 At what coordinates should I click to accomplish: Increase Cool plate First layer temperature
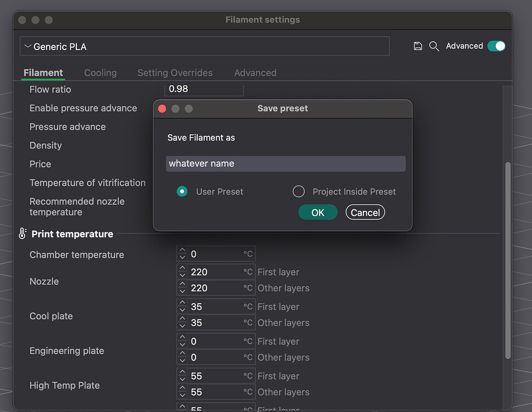pos(182,302)
